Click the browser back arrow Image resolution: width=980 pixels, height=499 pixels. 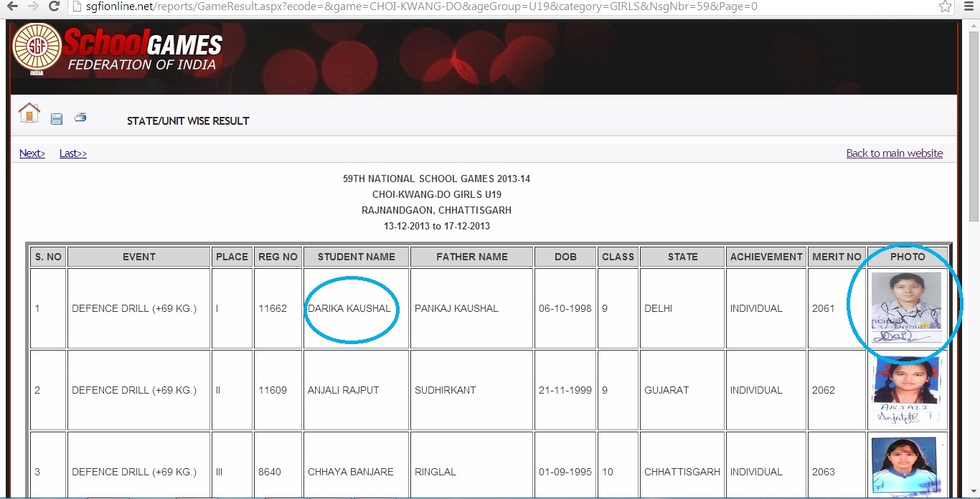12,6
